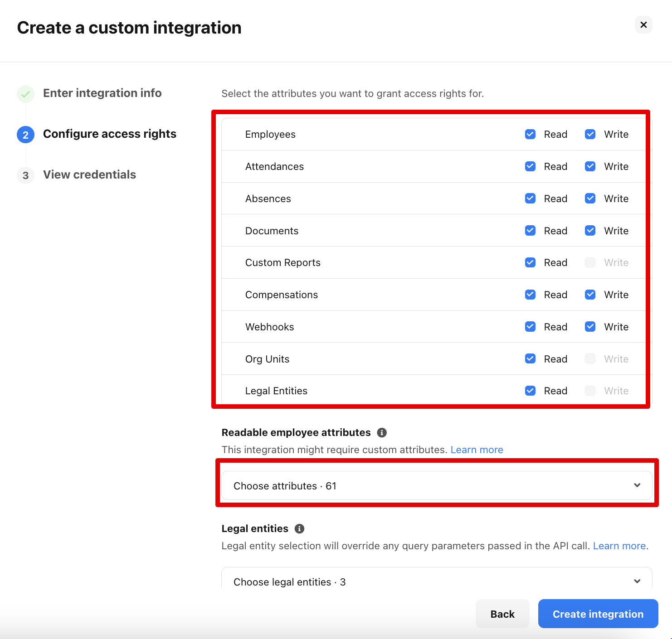Screen dimensions: 672x639
Task: Select the View credentials step
Action: (x=89, y=174)
